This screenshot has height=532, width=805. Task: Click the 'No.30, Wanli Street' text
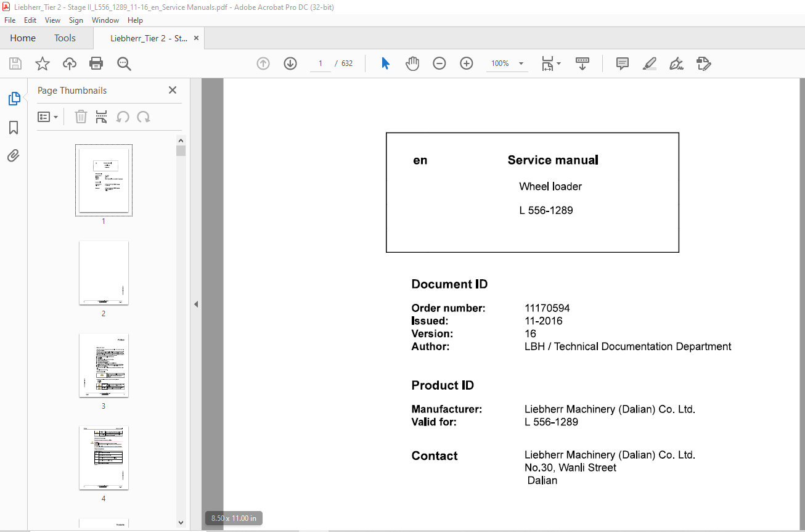pos(570,468)
